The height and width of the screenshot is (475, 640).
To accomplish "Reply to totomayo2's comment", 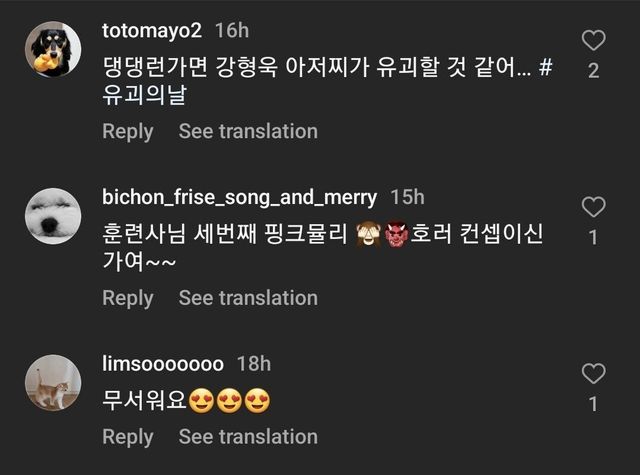I will pos(127,131).
